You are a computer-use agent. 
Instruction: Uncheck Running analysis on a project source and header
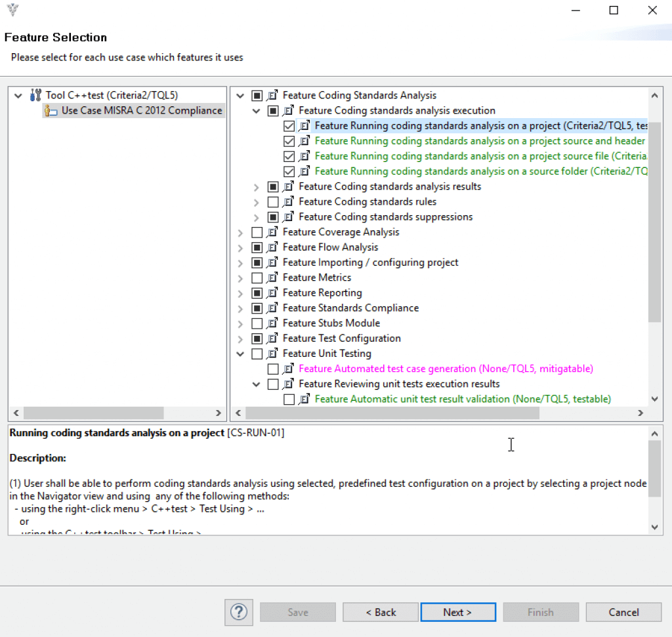(289, 141)
